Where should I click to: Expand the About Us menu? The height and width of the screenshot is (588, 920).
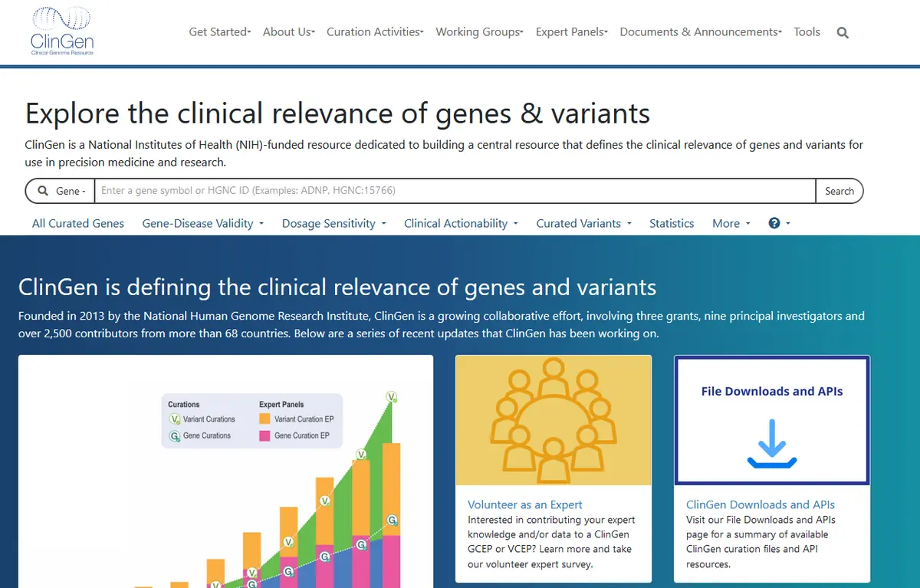click(x=289, y=32)
